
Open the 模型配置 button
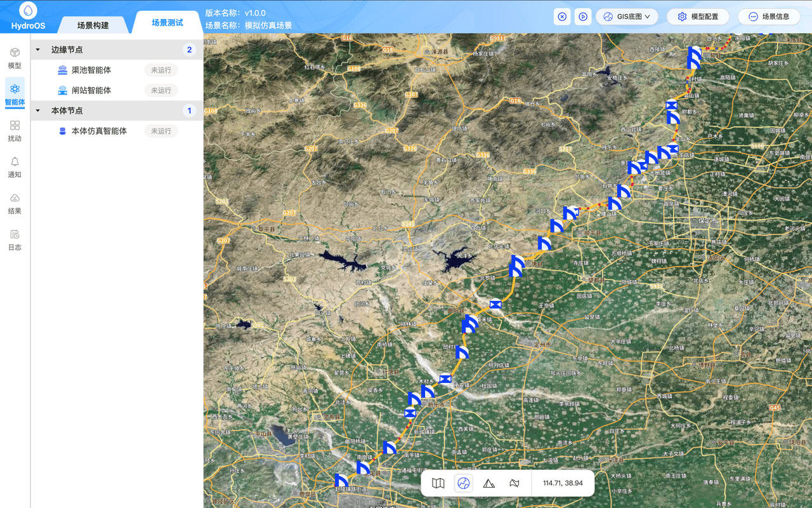tap(698, 17)
